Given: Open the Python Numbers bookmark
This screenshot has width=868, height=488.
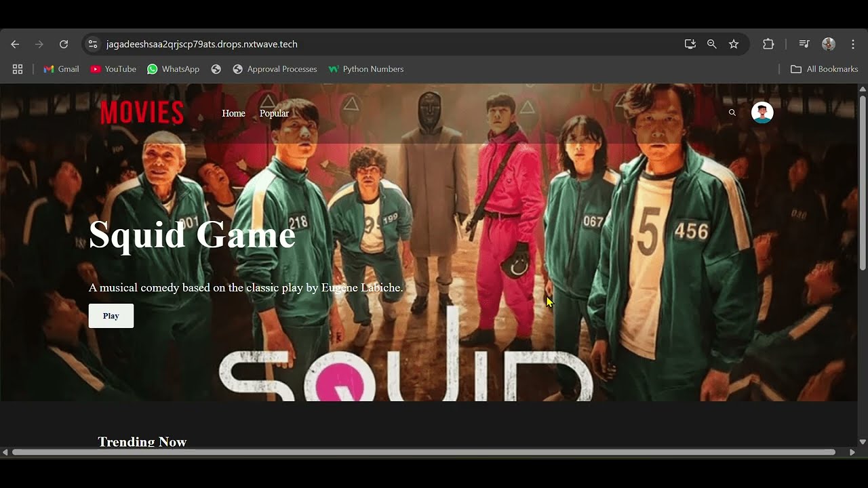Looking at the screenshot, I should pyautogui.click(x=366, y=69).
